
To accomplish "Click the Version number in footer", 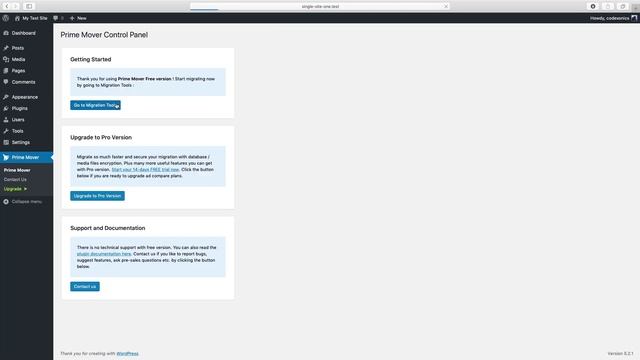I will click(x=620, y=353).
